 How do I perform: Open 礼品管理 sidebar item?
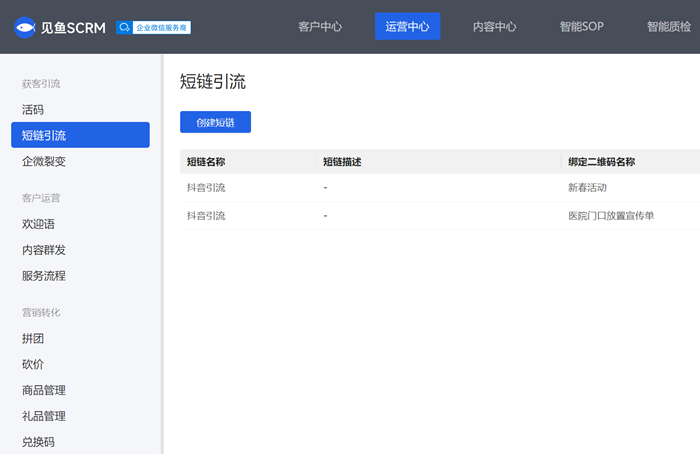[x=44, y=416]
